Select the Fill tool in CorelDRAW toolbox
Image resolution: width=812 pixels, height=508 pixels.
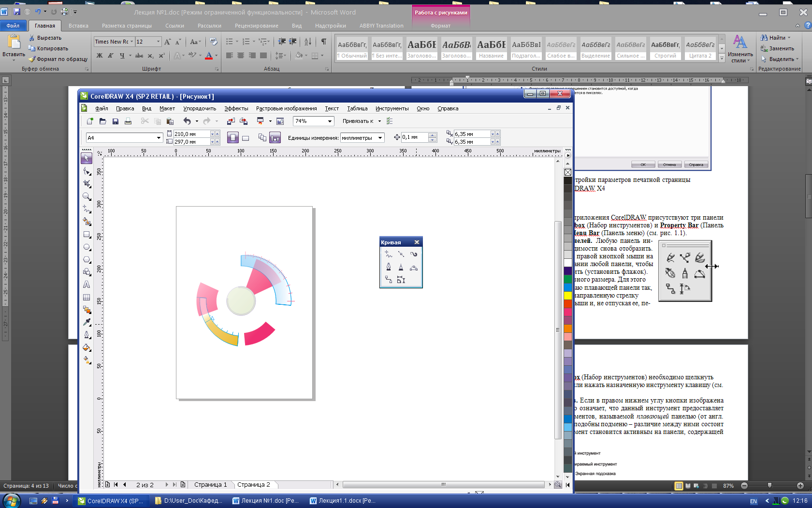point(87,347)
